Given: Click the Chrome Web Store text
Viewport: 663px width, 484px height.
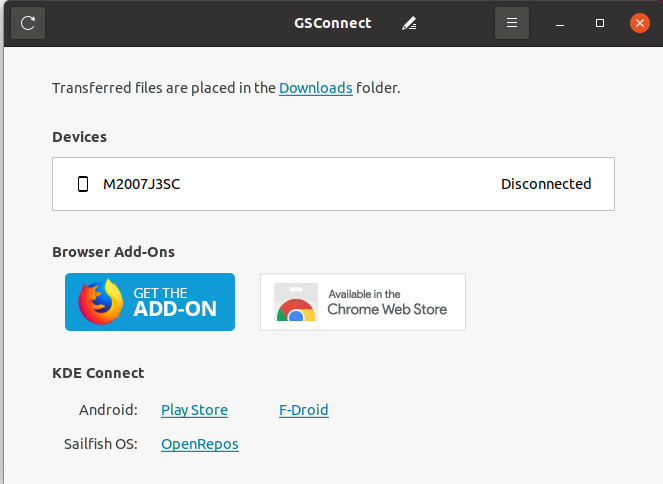Looking at the screenshot, I should coord(387,303).
